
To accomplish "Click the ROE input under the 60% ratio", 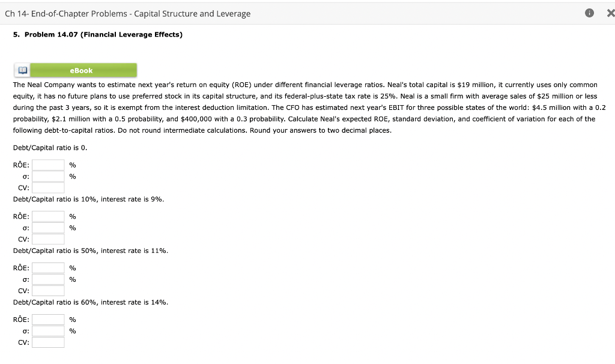I will (x=48, y=319).
